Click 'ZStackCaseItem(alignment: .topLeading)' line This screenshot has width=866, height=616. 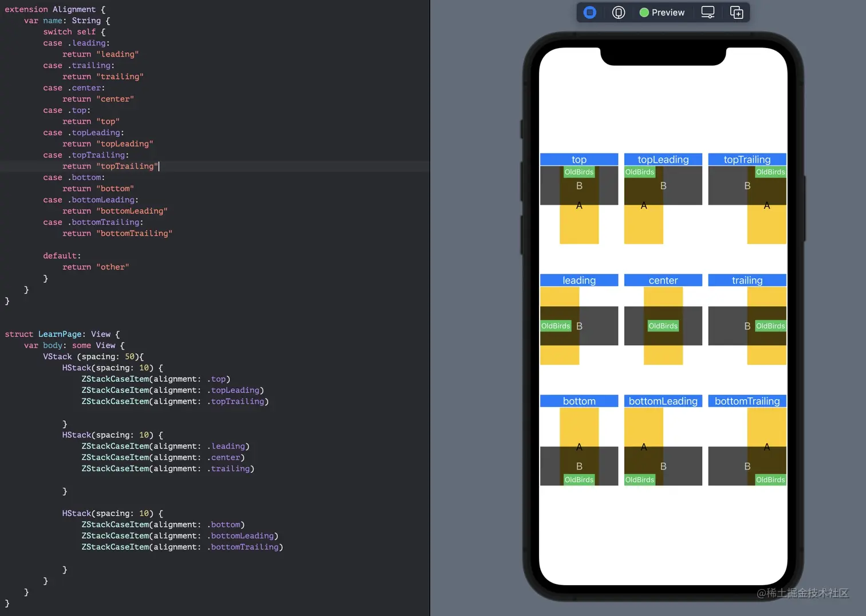pyautogui.click(x=173, y=390)
